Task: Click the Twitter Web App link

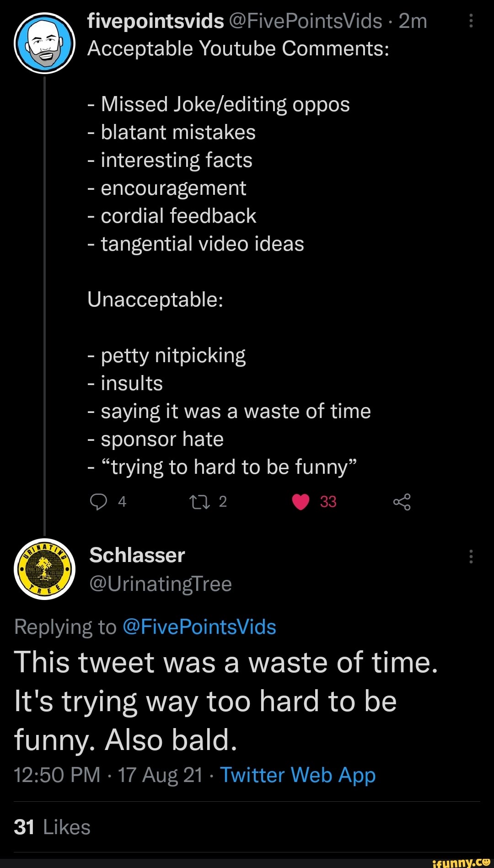Action: [x=298, y=775]
